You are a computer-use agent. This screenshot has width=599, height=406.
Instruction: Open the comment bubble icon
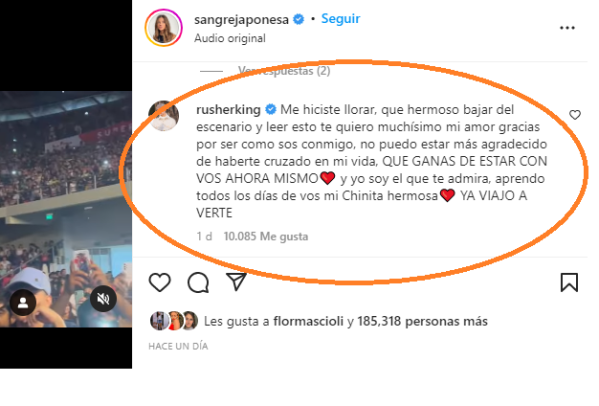point(198,283)
